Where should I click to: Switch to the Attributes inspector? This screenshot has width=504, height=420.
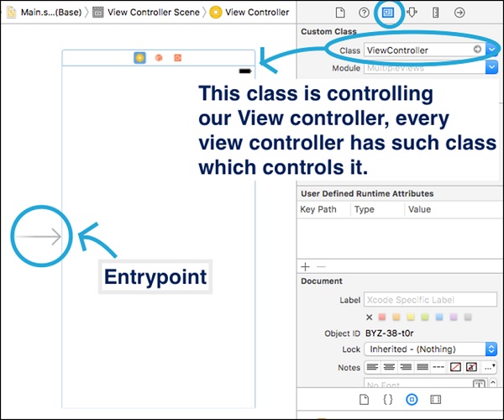tap(412, 13)
